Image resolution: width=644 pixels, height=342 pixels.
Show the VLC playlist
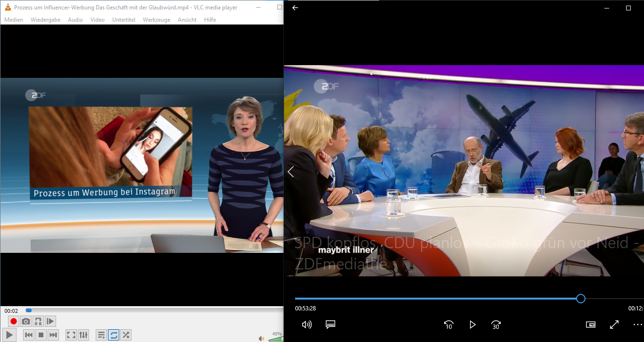(x=101, y=335)
